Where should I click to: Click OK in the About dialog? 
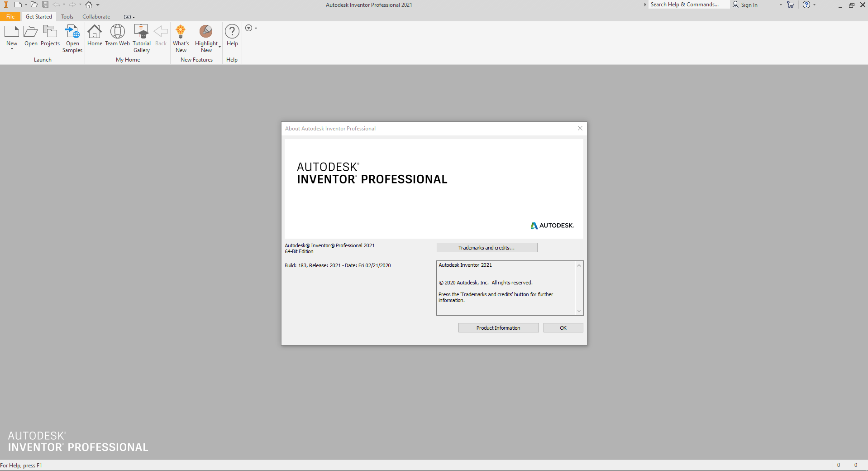(x=563, y=328)
